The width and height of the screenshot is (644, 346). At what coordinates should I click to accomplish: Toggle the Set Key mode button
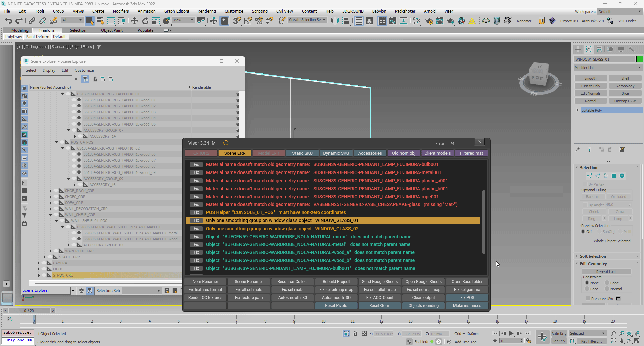(x=559, y=341)
